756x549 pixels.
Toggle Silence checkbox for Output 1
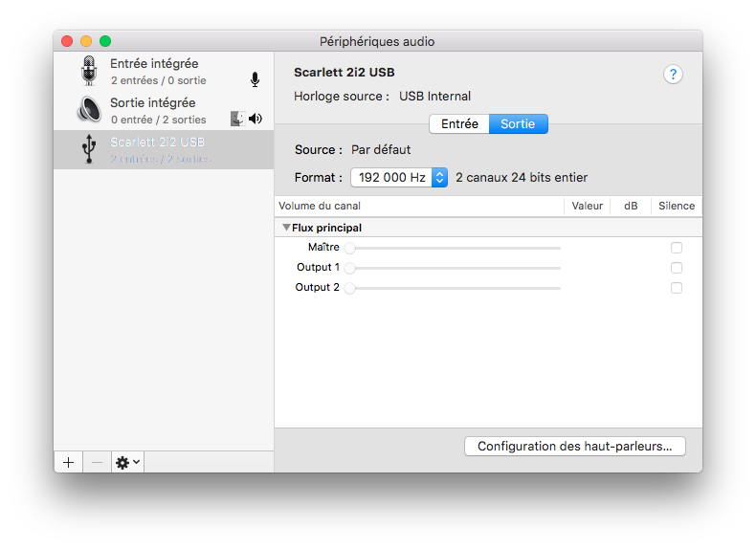click(x=677, y=268)
